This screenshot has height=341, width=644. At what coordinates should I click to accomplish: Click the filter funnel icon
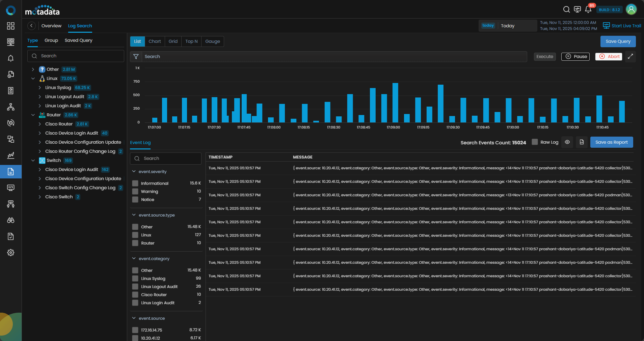click(136, 57)
